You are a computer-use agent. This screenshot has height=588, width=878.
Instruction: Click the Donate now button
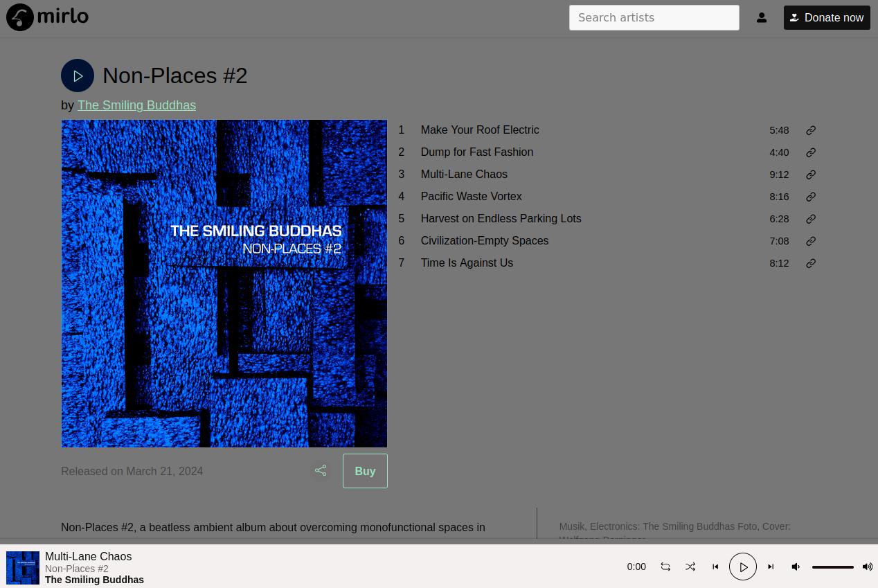pos(827,18)
